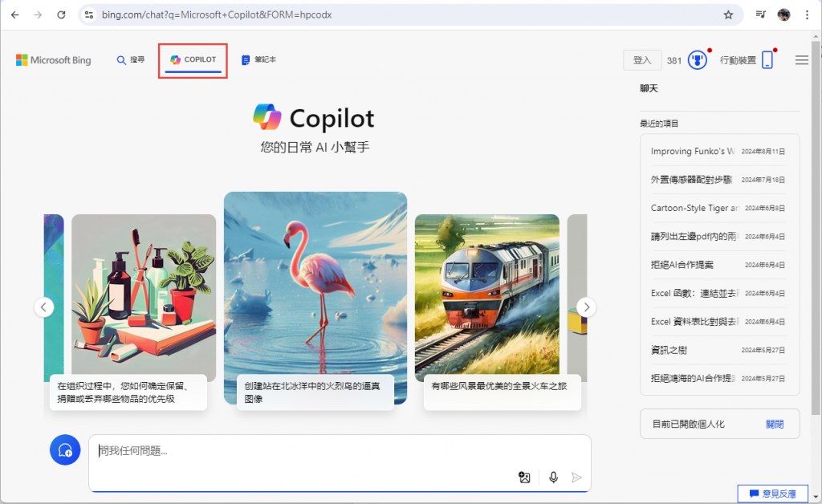Click the address bar URL
This screenshot has width=822, height=504.
coord(217,14)
